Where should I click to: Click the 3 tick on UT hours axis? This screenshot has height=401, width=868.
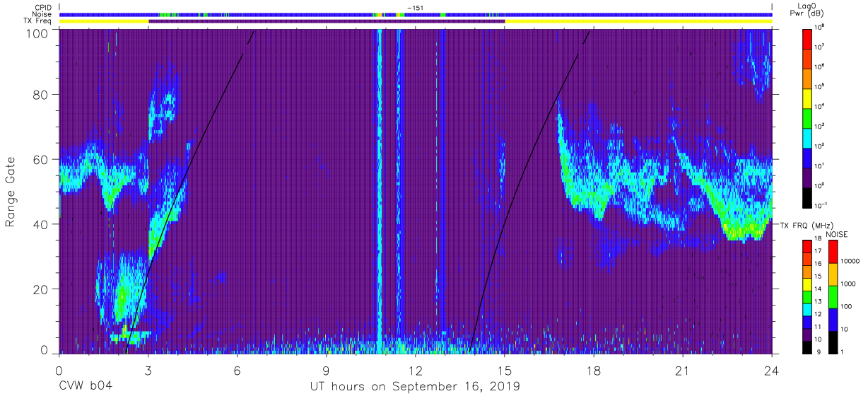click(148, 371)
